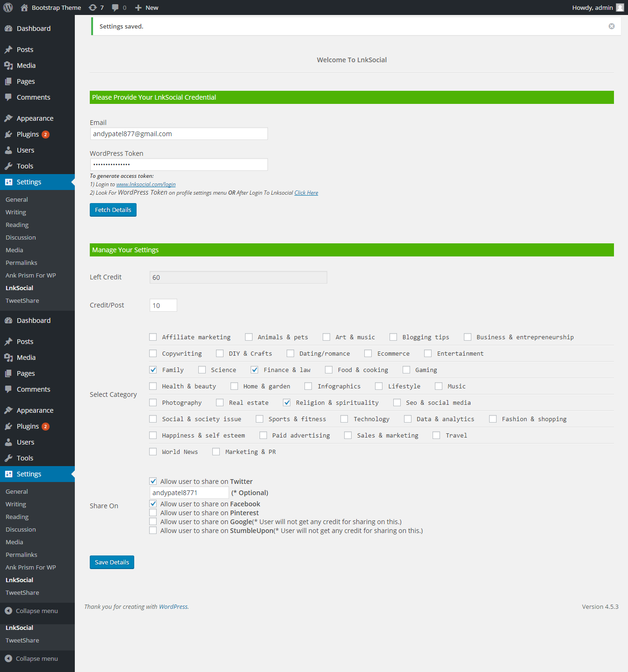Click the Dashboard icon in the upper sidebar menu
This screenshot has width=628, height=672.
click(8, 29)
